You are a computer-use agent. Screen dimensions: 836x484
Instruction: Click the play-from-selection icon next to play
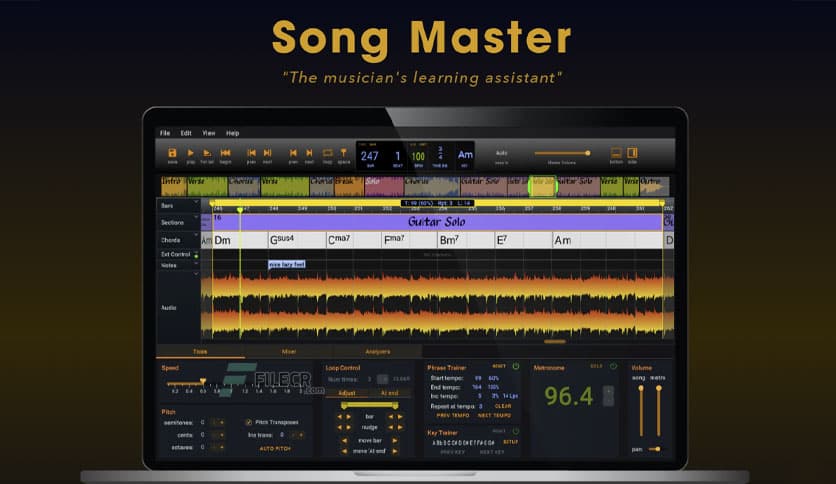(x=207, y=153)
